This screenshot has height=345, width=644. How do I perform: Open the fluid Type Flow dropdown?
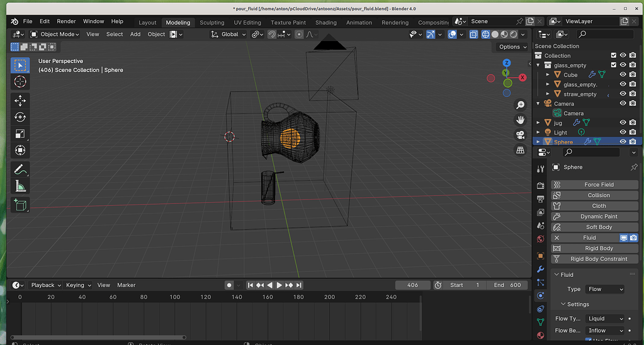point(604,289)
